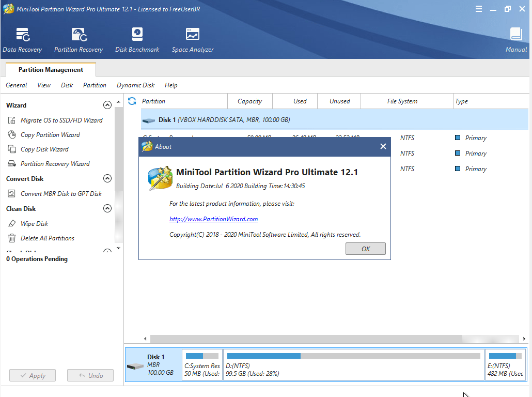Click the Partition column header
This screenshot has width=532, height=397.
183,101
